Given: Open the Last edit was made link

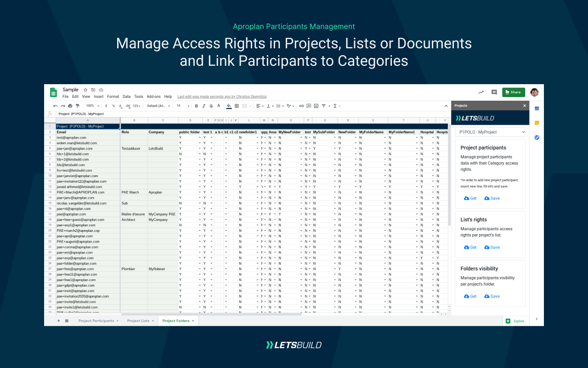Looking at the screenshot, I should tap(222, 97).
